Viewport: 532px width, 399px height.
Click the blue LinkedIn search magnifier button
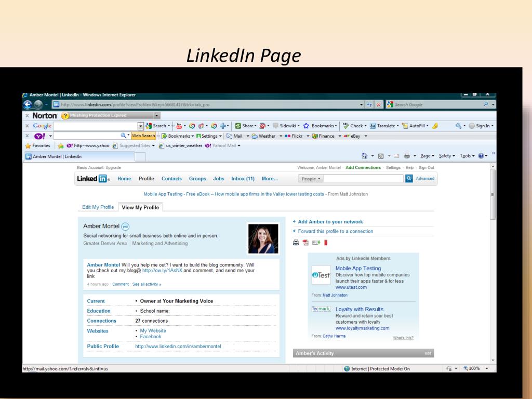pos(409,178)
